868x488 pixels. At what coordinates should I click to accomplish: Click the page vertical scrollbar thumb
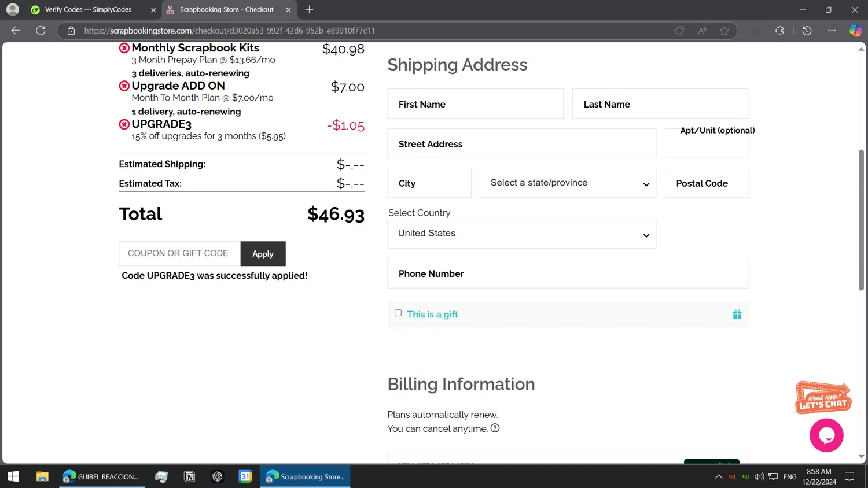tap(861, 220)
